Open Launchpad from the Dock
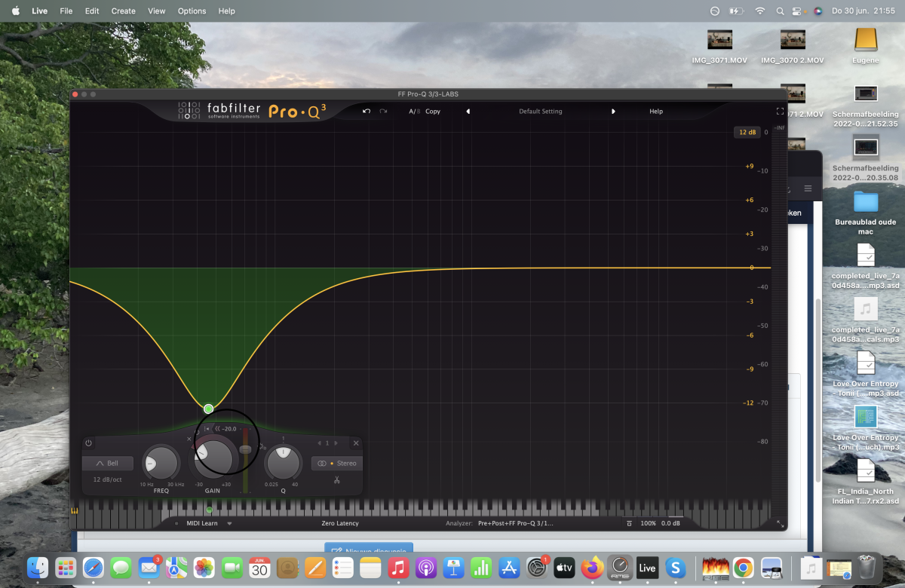Screen dimensions: 905x588 tap(66, 568)
